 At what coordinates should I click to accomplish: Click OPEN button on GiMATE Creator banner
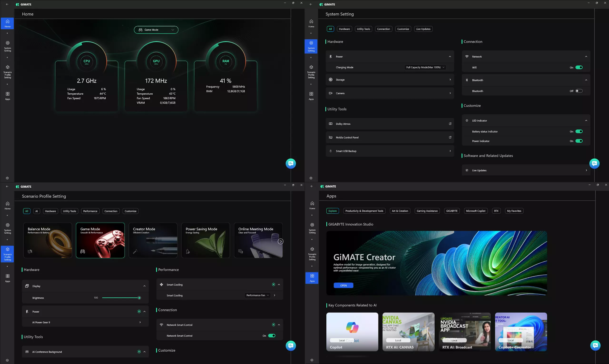pyautogui.click(x=343, y=285)
